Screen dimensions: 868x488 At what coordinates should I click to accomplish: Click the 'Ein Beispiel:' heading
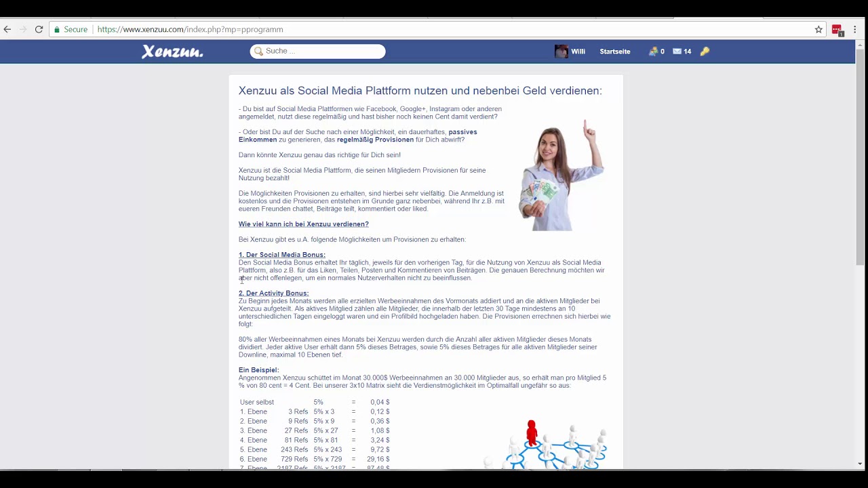(x=258, y=370)
